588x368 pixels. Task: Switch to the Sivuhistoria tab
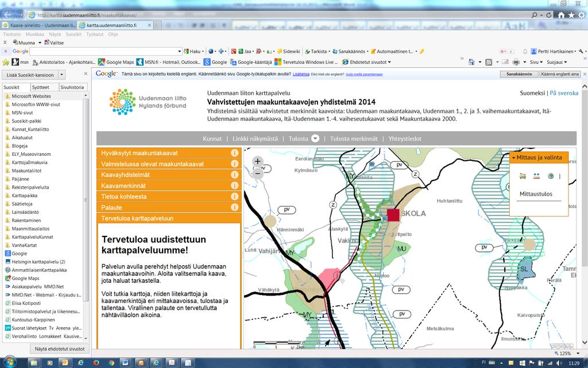click(x=72, y=87)
